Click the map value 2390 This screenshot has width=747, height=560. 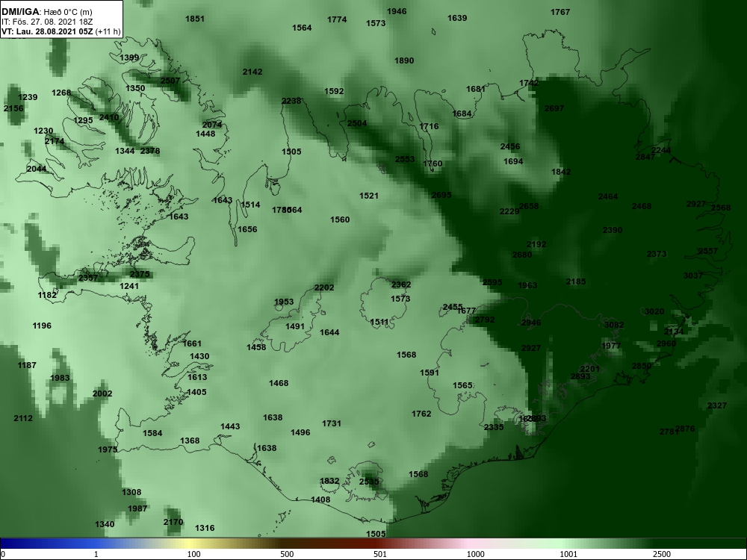click(613, 230)
